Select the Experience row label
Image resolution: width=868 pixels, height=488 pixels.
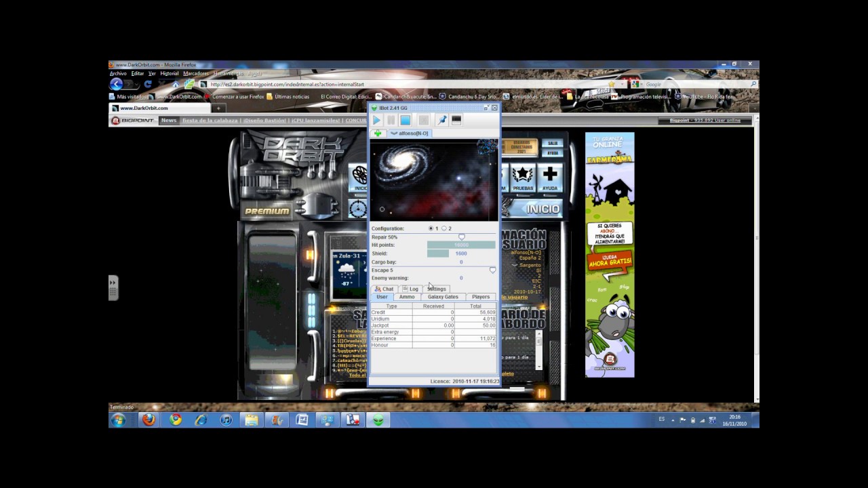pos(384,338)
